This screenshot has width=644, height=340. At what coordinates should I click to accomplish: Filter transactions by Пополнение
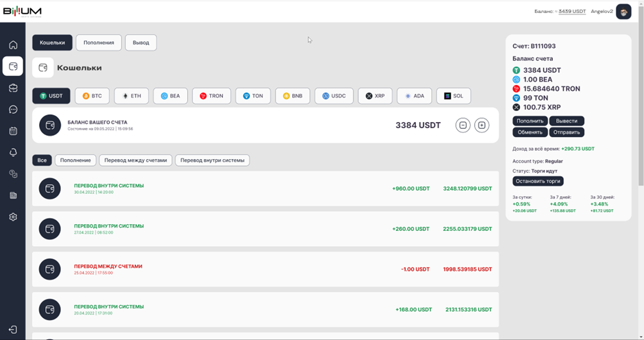tap(75, 160)
